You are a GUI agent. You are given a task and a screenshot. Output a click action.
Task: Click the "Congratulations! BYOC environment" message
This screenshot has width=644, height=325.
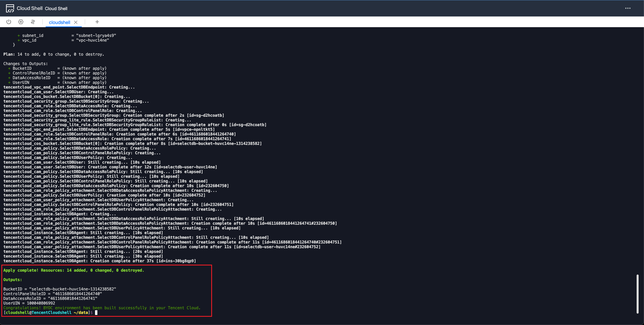(x=102, y=308)
